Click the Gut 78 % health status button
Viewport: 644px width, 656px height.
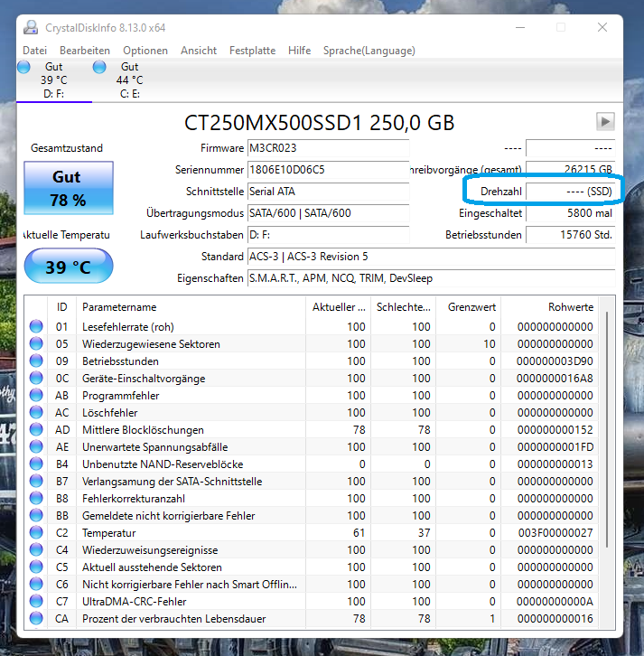(x=69, y=188)
